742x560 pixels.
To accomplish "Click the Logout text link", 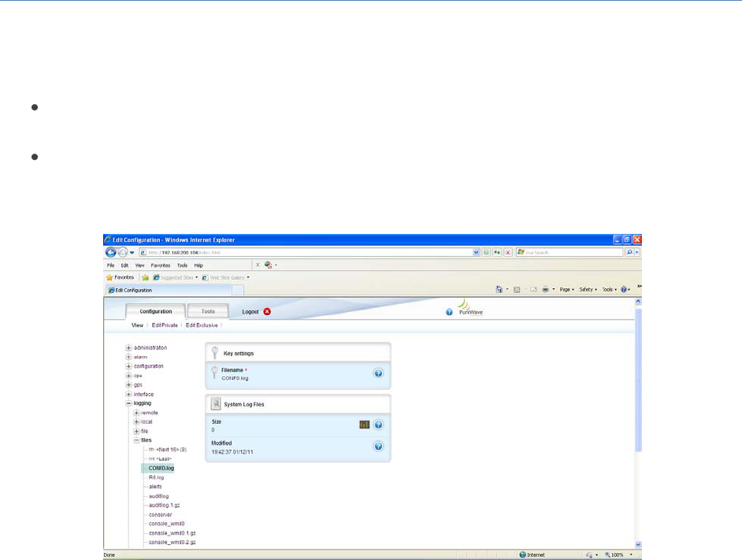I will 250,311.
